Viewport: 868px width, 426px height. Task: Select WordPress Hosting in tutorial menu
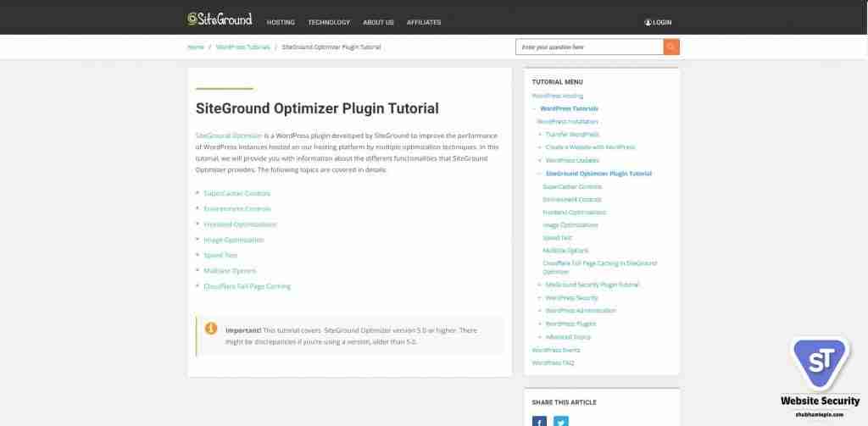[x=558, y=96]
